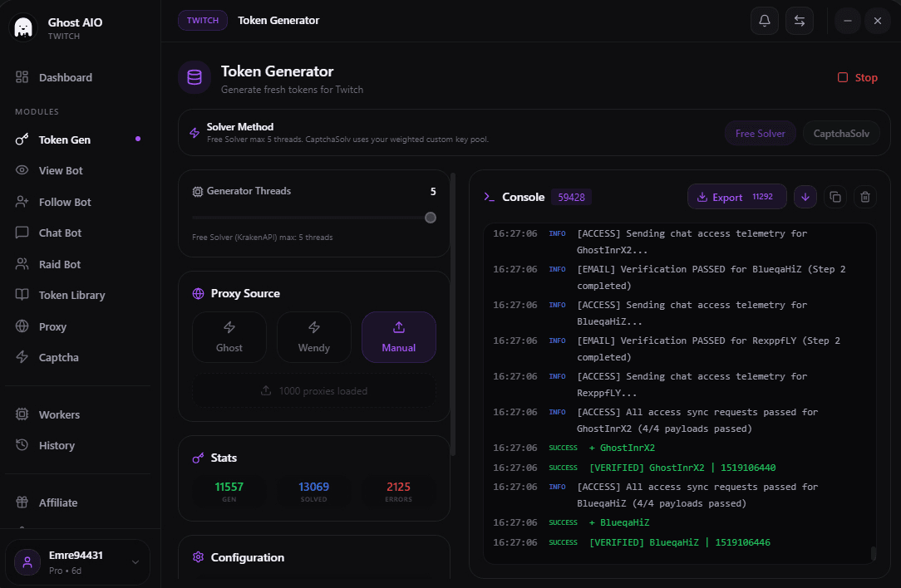Open the Chat Bot module
Screen dimensions: 901x588
77,233
